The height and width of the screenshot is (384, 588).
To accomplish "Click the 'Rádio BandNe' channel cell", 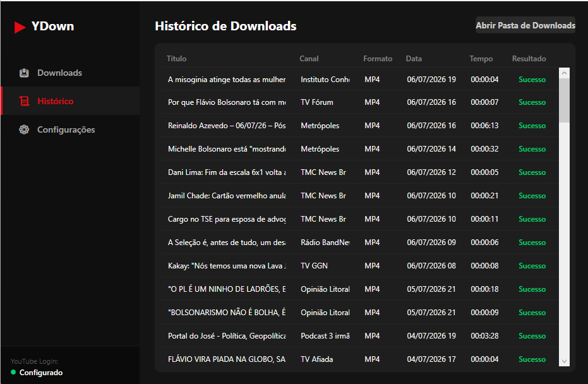I will [x=325, y=243].
